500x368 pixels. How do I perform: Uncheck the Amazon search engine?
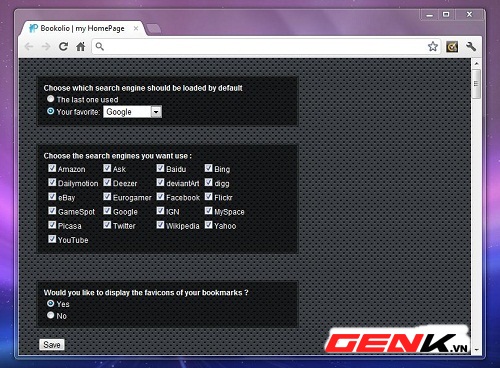pyautogui.click(x=52, y=168)
